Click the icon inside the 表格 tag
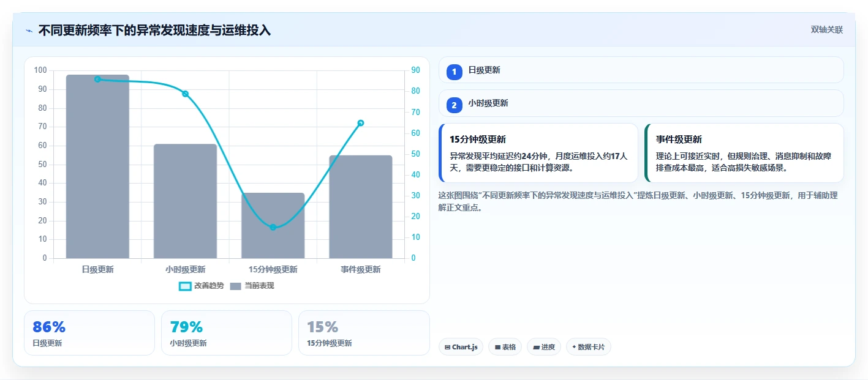The image size is (868, 380). tap(497, 348)
